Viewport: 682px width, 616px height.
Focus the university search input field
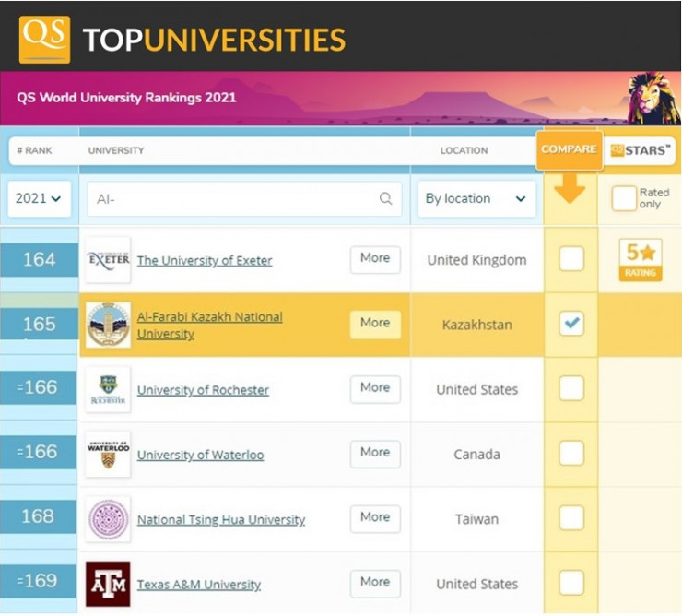(235, 198)
